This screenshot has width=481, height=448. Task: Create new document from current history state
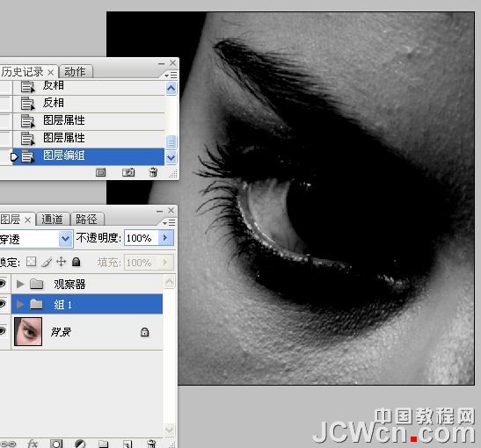tap(100, 172)
